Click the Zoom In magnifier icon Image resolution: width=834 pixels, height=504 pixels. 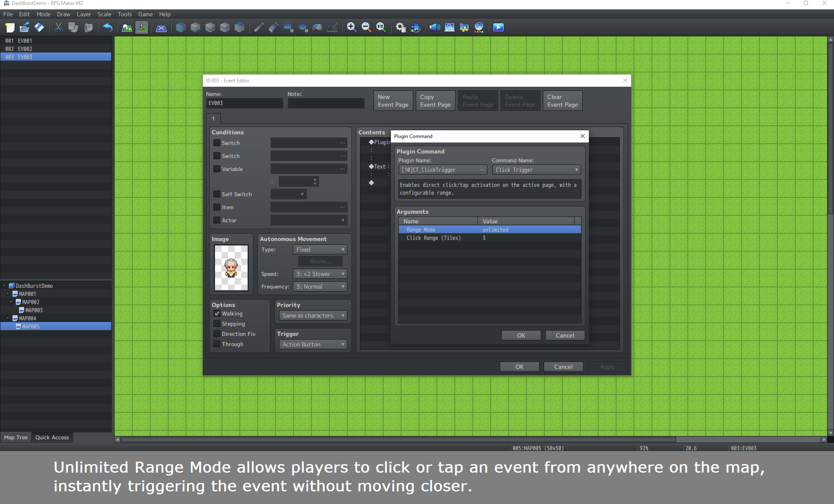[351, 27]
